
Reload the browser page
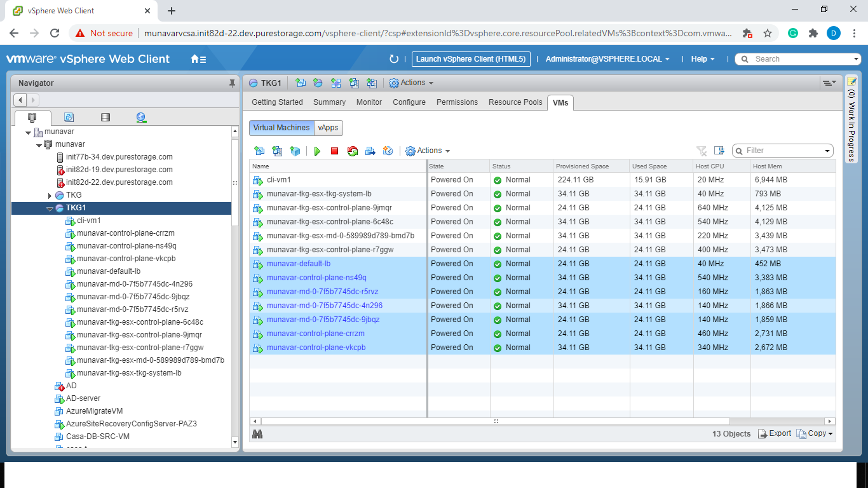tap(55, 33)
